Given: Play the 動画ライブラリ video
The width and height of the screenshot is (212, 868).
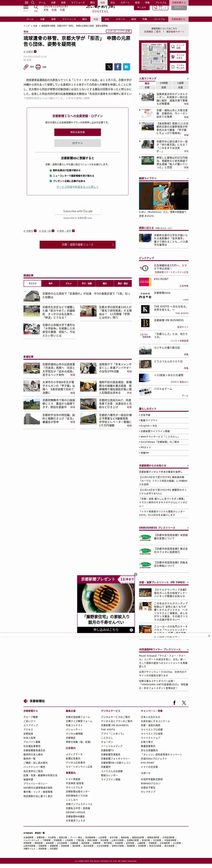Looking at the screenshot, I should click(164, 196).
